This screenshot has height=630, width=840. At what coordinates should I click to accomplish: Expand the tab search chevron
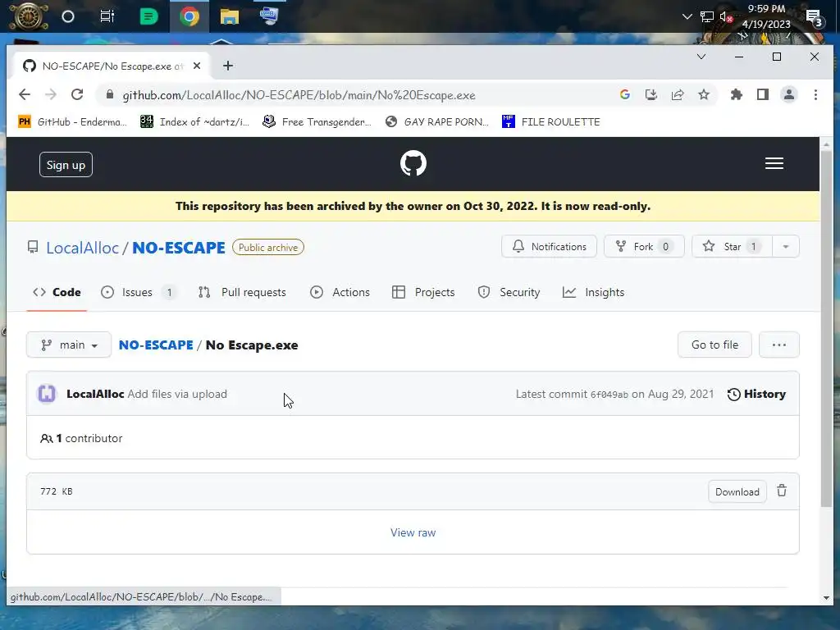point(701,57)
